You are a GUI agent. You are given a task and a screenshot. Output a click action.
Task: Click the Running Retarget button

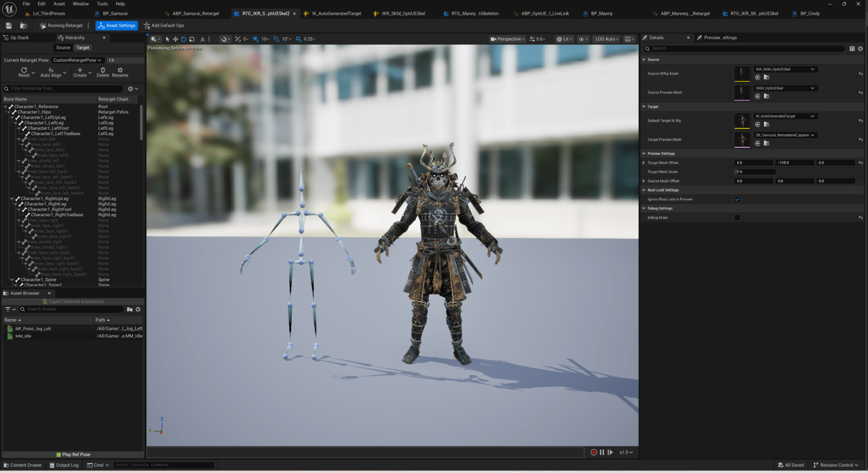click(x=61, y=26)
